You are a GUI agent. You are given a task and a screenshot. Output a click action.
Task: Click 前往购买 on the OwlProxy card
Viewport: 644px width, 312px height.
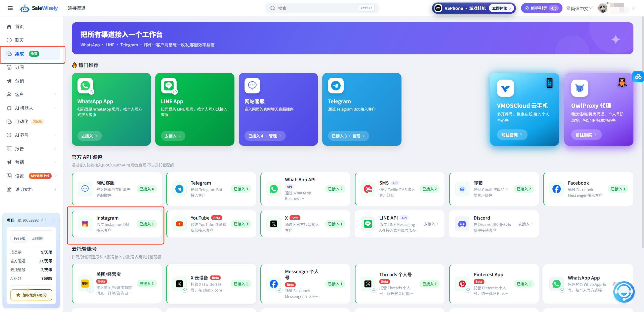tap(586, 135)
